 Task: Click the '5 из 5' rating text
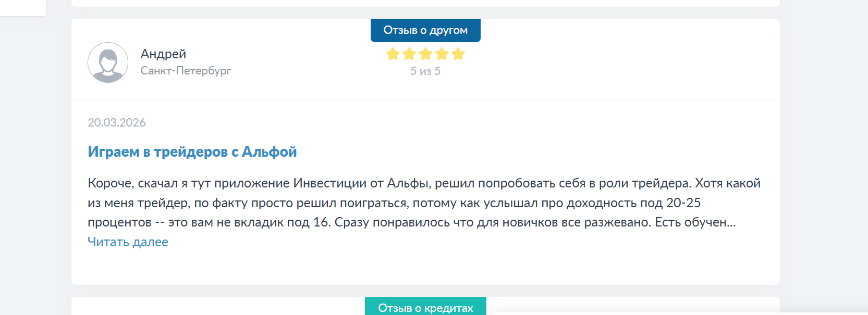point(425,71)
